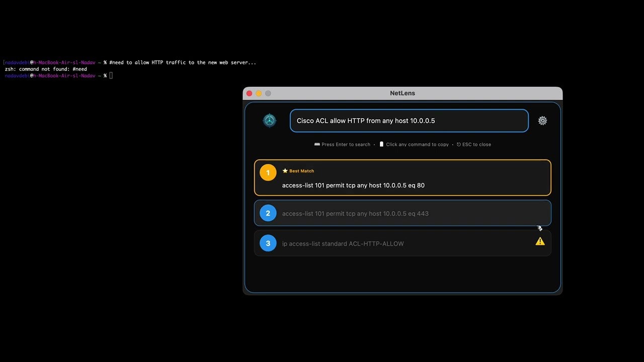The image size is (644, 362).
Task: Click the ESC to close timer icon
Action: point(458,144)
